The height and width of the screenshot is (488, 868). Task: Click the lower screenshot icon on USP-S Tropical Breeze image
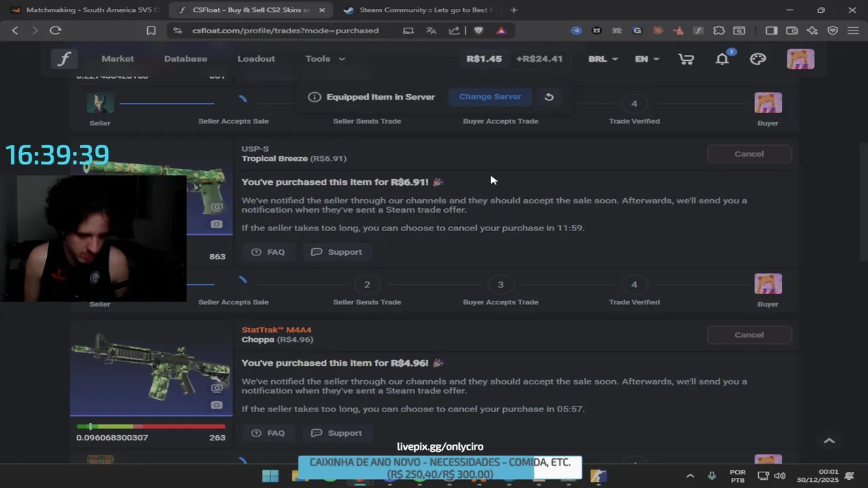click(x=216, y=224)
